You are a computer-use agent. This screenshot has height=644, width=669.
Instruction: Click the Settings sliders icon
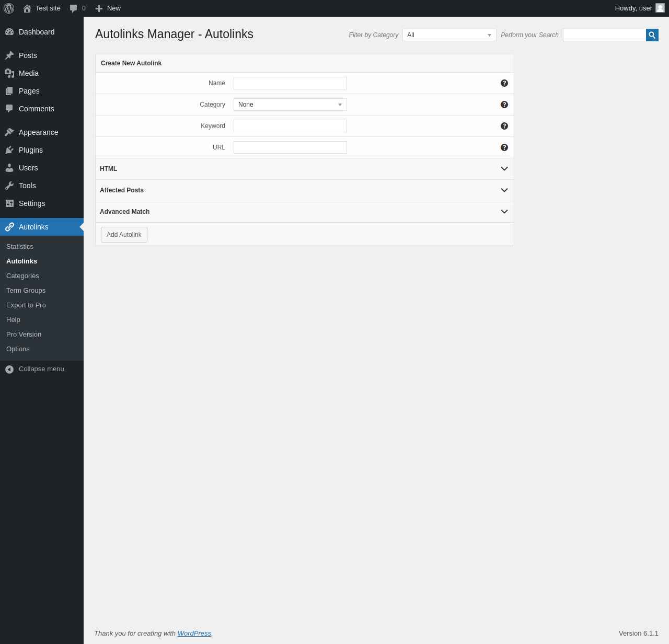(9, 203)
